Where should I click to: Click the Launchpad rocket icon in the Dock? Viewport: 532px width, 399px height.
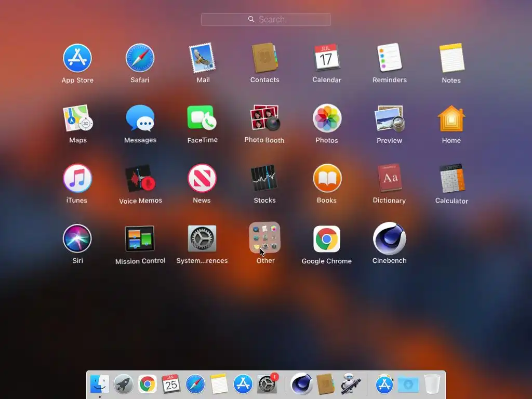(x=124, y=384)
